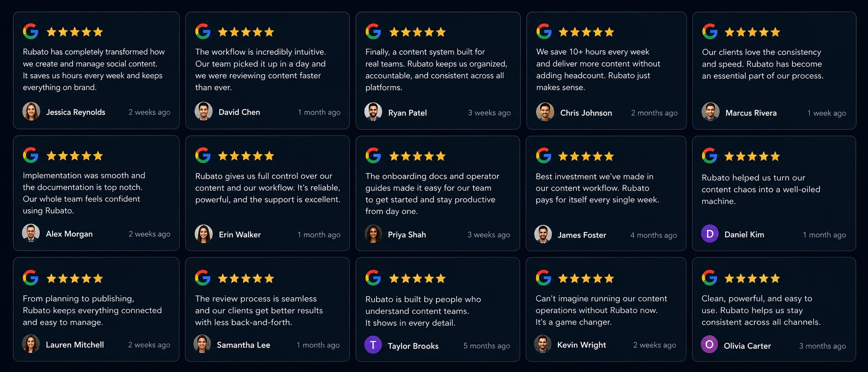Click the Google logo in Erin Walker's review
Viewport: 868px width, 372px height.
(x=203, y=155)
